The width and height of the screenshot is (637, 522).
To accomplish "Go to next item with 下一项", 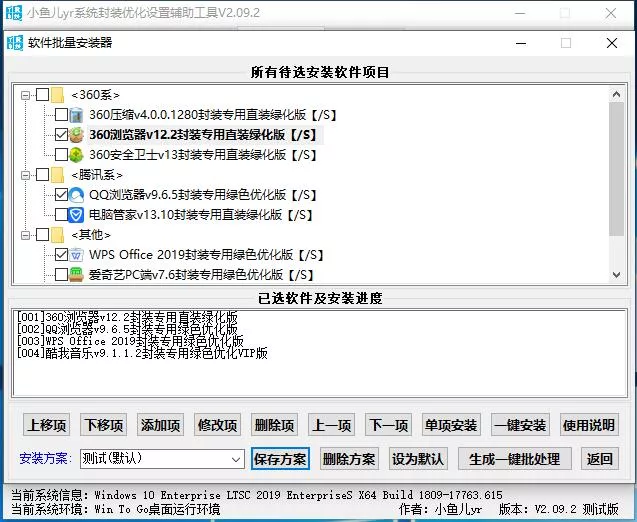I will 388,425.
